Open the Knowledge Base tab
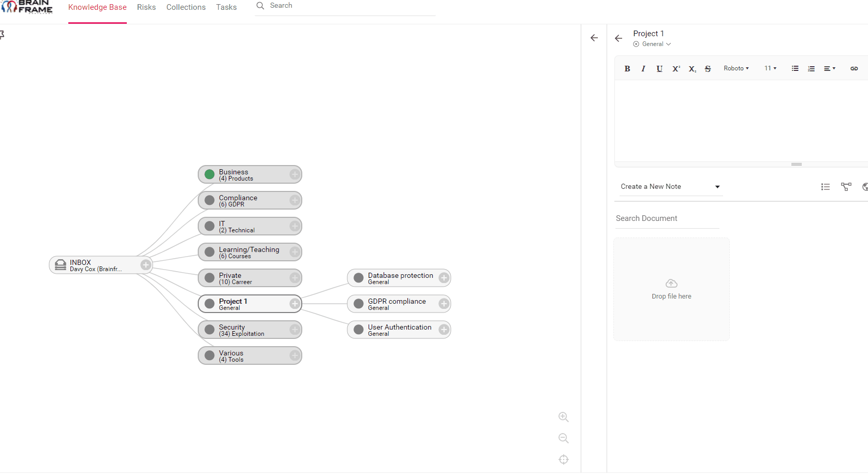Image resolution: width=868 pixels, height=475 pixels. (97, 7)
